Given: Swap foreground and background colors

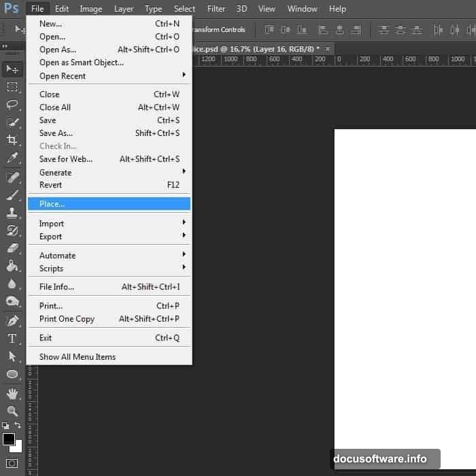Looking at the screenshot, I should tap(18, 426).
